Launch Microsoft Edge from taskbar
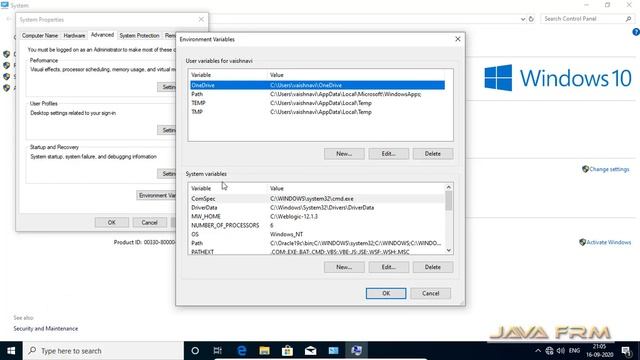This screenshot has width=640, height=360. point(242,351)
